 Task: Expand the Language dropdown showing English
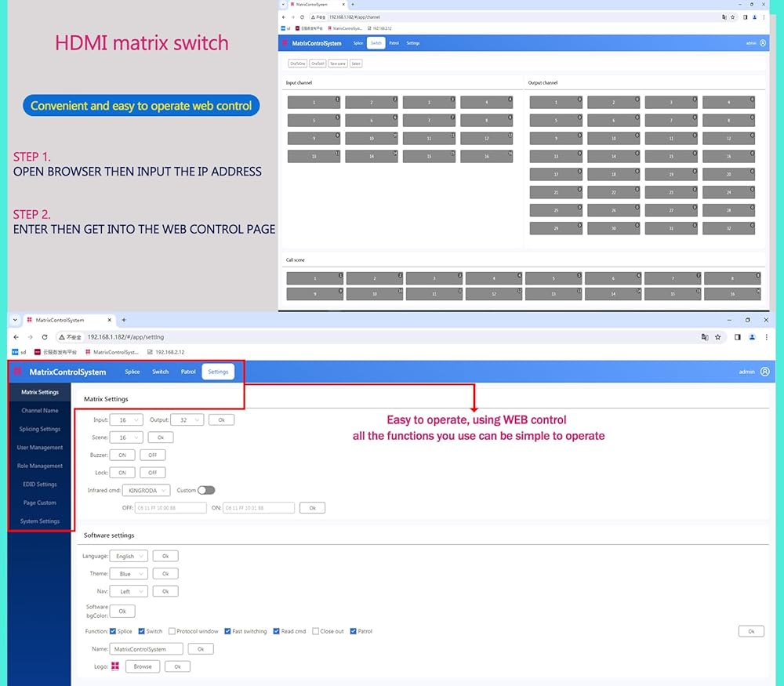pyautogui.click(x=129, y=556)
